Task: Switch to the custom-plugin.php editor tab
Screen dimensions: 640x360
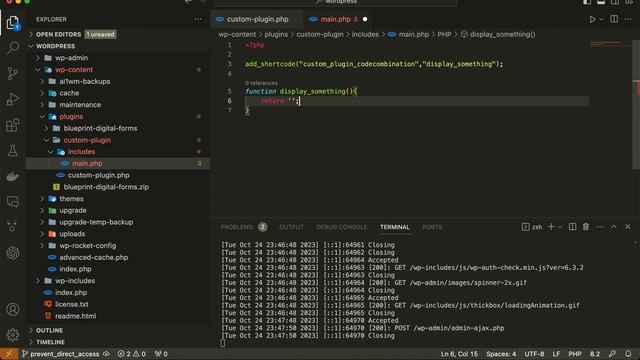Action: pyautogui.click(x=257, y=19)
